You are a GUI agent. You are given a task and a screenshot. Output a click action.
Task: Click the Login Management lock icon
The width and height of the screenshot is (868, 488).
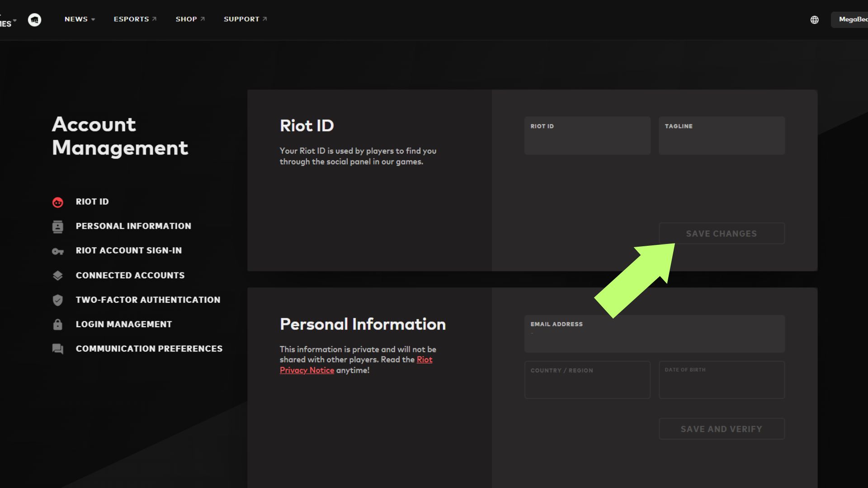58,324
